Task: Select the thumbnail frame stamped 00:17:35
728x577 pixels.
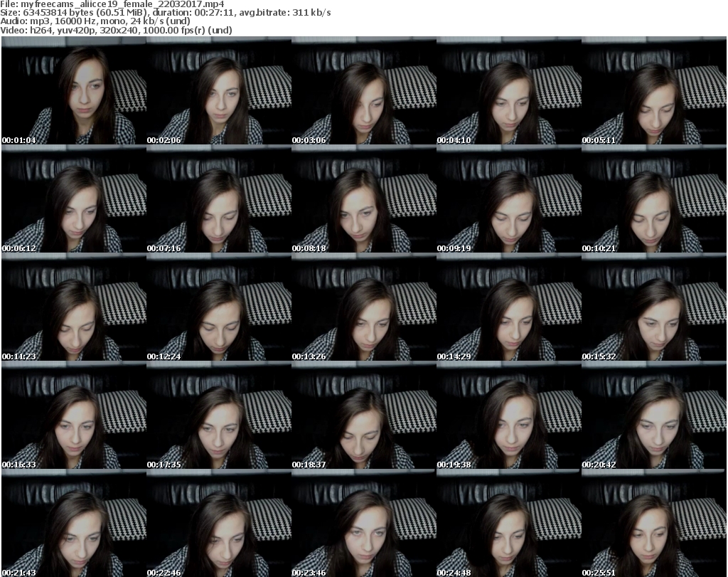Action: (x=219, y=415)
